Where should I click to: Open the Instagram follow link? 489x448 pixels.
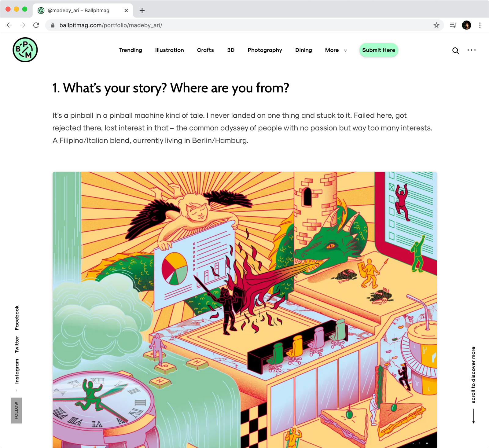tap(17, 371)
